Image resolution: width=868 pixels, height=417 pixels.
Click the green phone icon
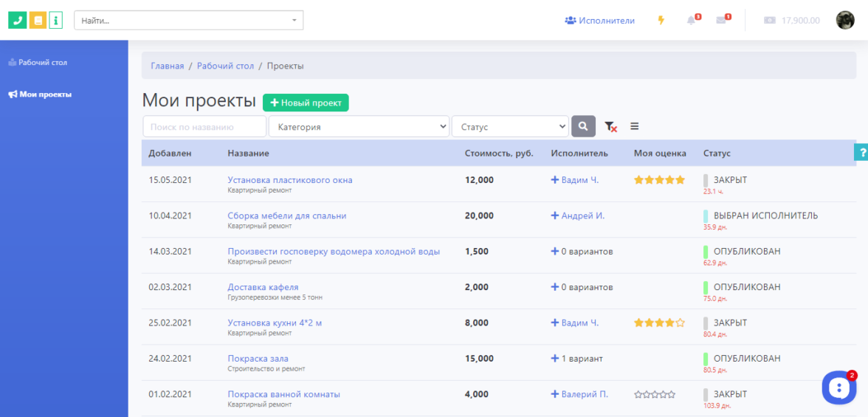coord(17,20)
